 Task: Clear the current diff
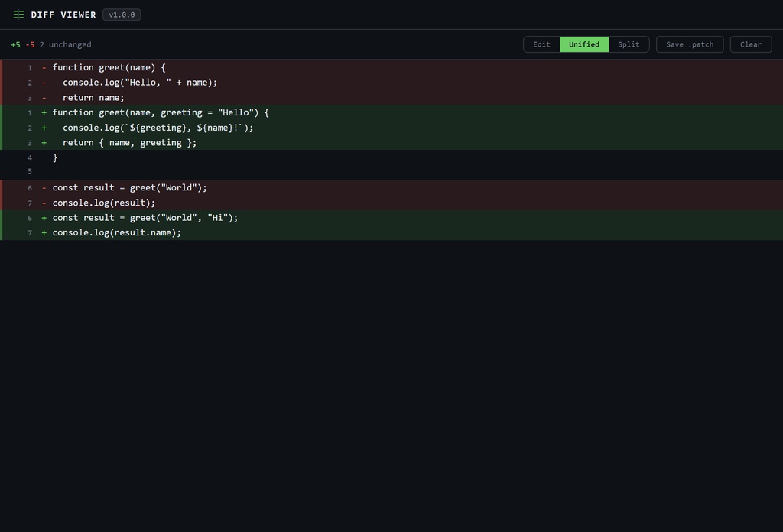(x=751, y=44)
